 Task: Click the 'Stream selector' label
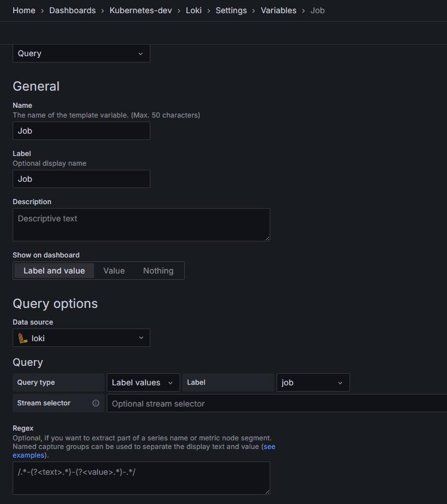click(44, 403)
